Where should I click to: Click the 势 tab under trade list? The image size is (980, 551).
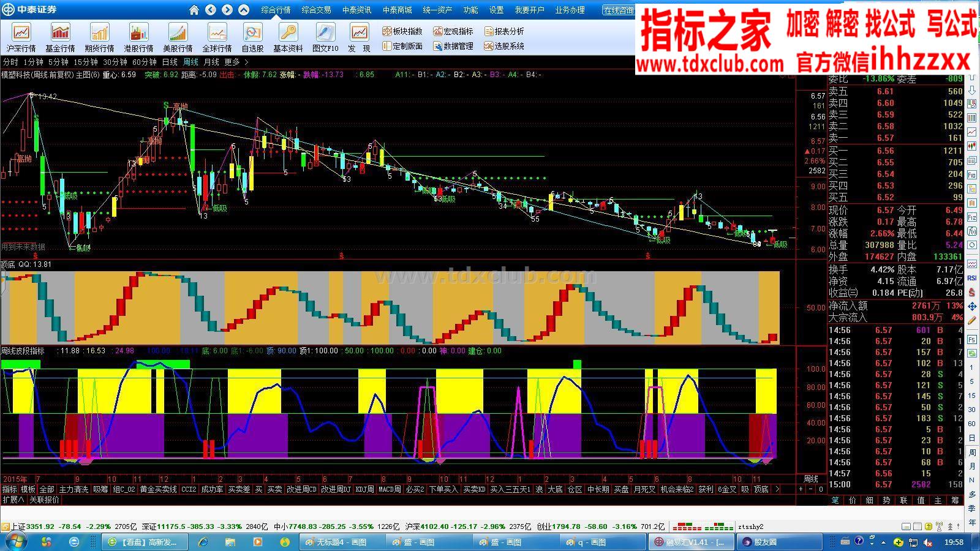886,500
